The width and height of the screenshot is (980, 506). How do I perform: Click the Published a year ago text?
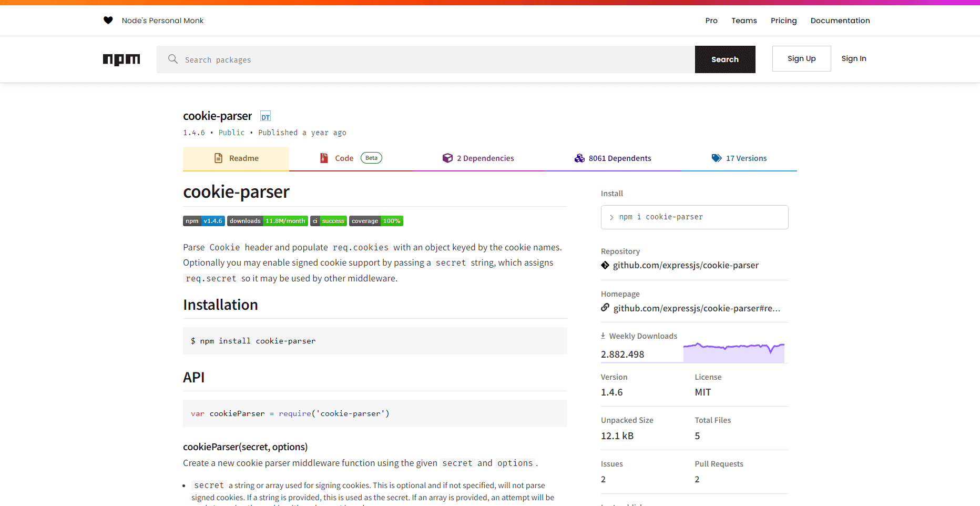tap(302, 133)
